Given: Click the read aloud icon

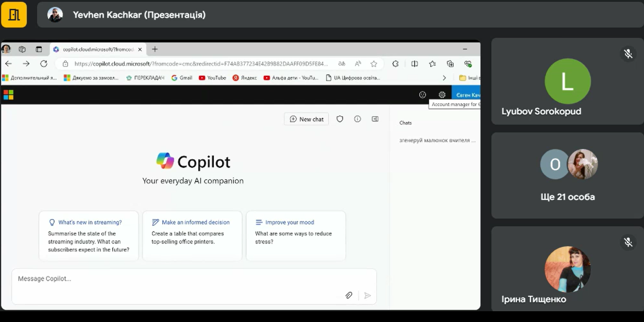Looking at the screenshot, I should [358, 63].
